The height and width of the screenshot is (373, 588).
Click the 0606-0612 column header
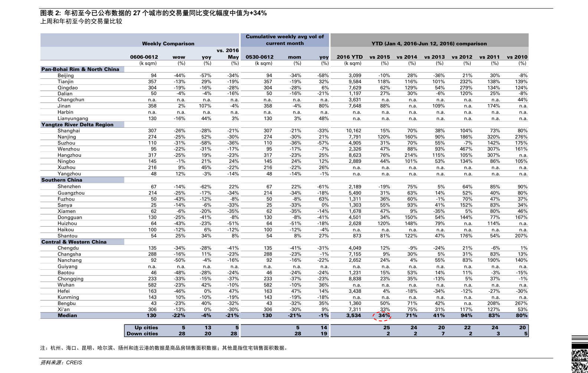[x=144, y=57]
